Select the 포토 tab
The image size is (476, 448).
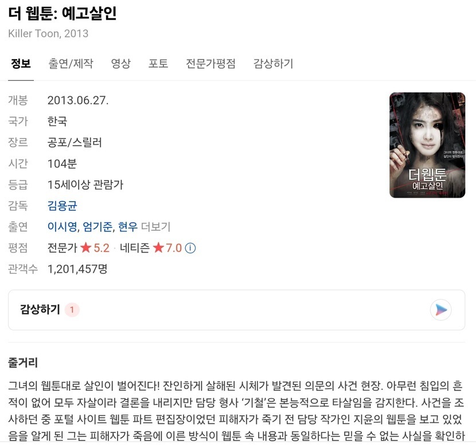click(x=158, y=64)
